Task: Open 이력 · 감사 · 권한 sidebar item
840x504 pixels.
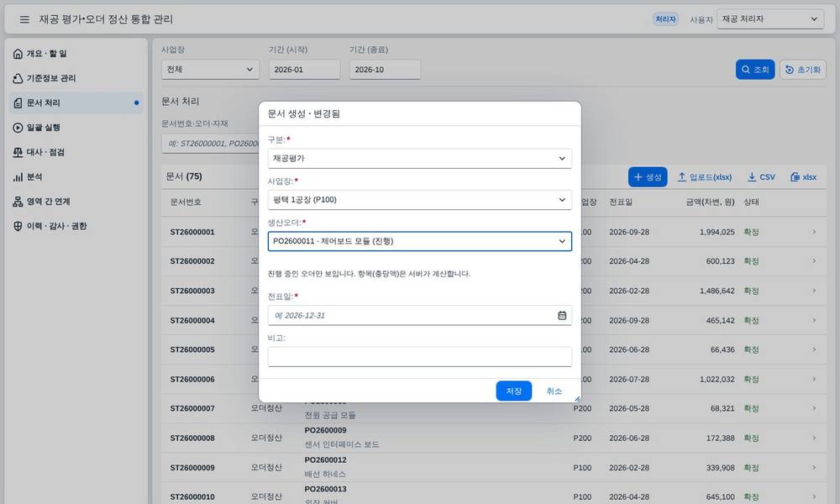Action: (76, 226)
